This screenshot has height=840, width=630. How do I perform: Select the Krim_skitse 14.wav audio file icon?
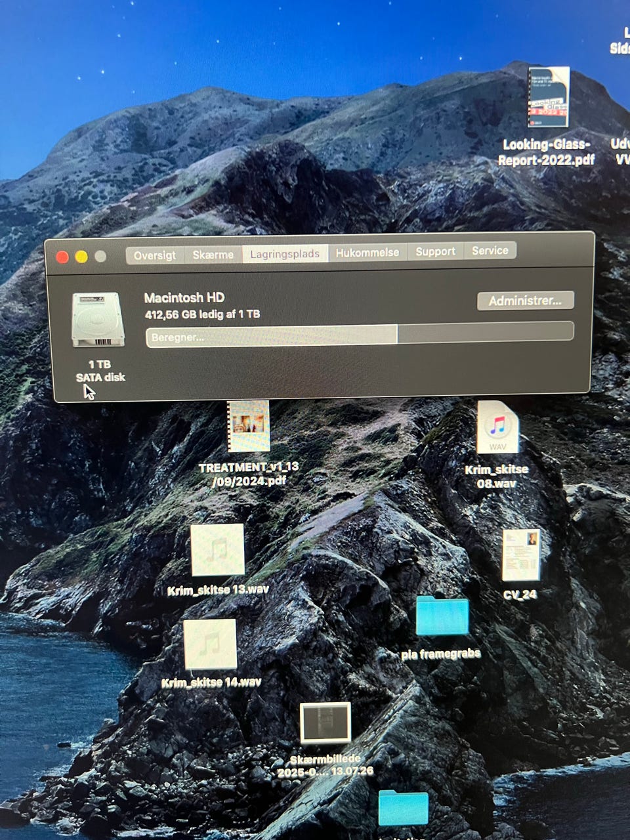[x=210, y=644]
